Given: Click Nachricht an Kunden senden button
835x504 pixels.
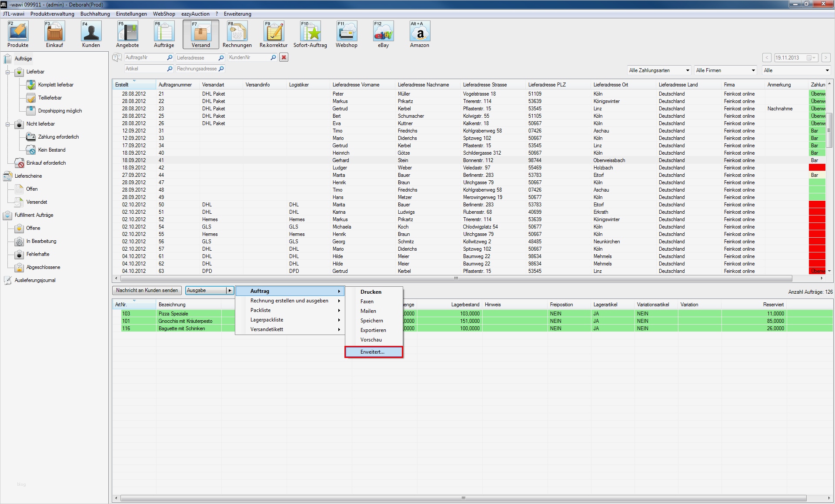Looking at the screenshot, I should pyautogui.click(x=147, y=290).
